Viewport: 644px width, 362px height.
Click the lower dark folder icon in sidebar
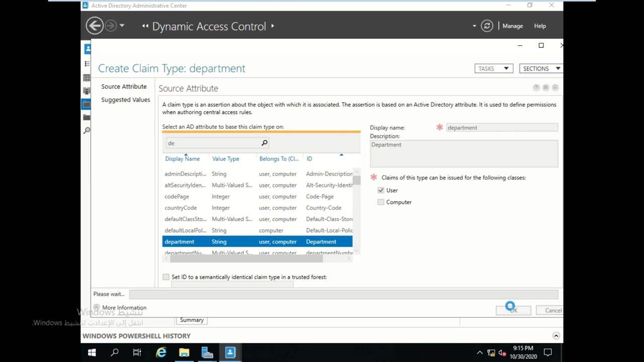87,117
